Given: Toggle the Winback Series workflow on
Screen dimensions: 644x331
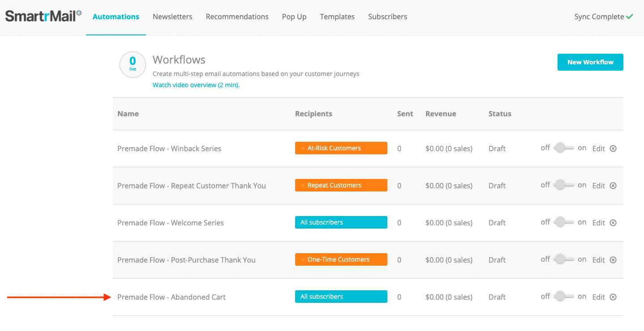Looking at the screenshot, I should click(x=563, y=148).
